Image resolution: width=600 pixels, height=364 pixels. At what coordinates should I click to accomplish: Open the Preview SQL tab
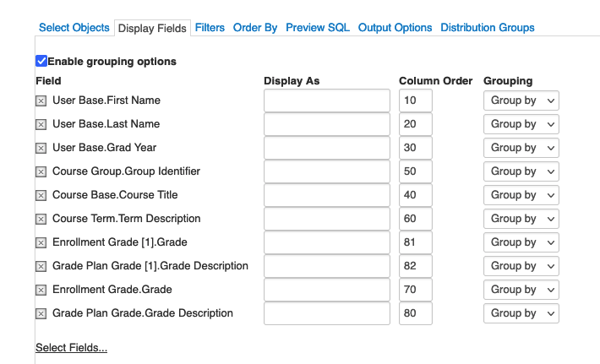pyautogui.click(x=318, y=28)
